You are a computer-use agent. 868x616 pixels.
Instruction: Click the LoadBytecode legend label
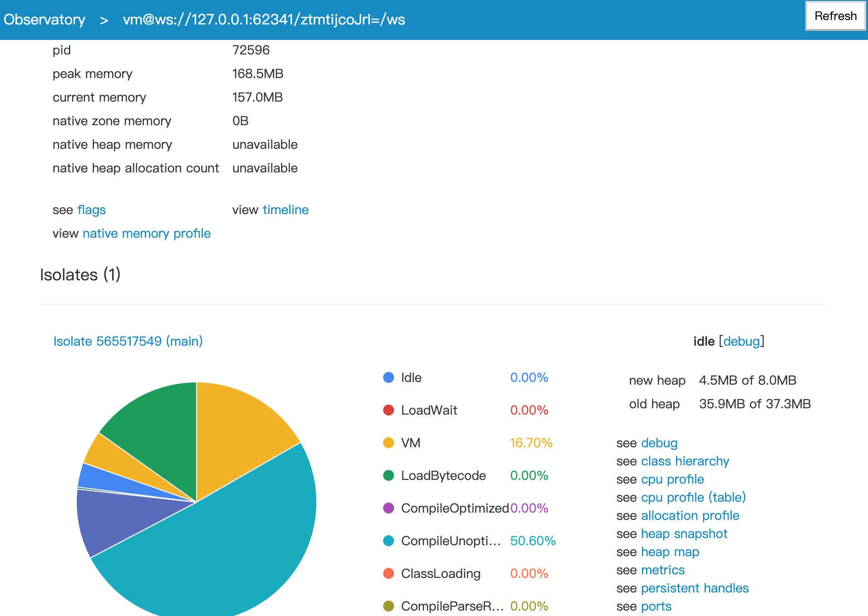(444, 475)
